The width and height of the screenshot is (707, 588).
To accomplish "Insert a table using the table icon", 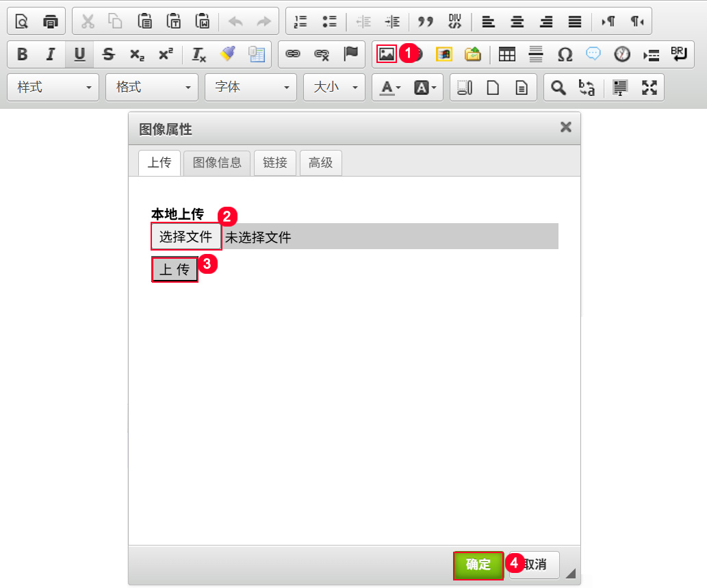I will [x=506, y=55].
